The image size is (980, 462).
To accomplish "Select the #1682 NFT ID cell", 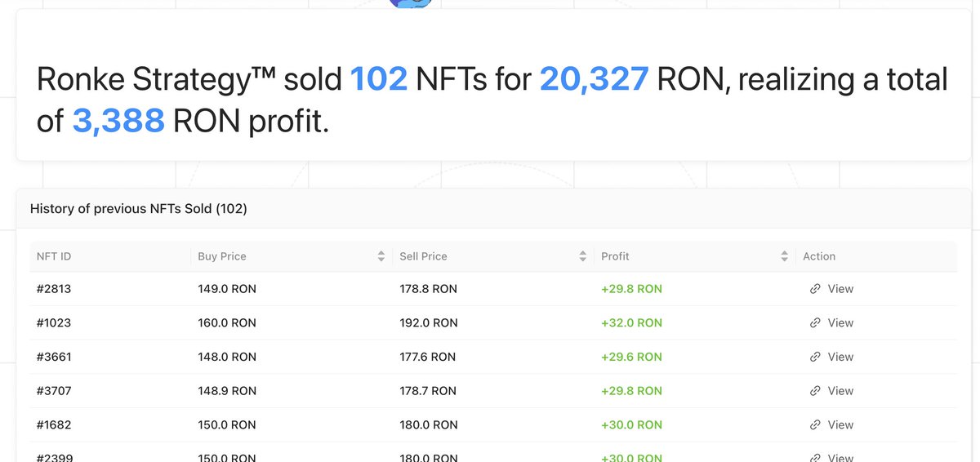I will [54, 425].
